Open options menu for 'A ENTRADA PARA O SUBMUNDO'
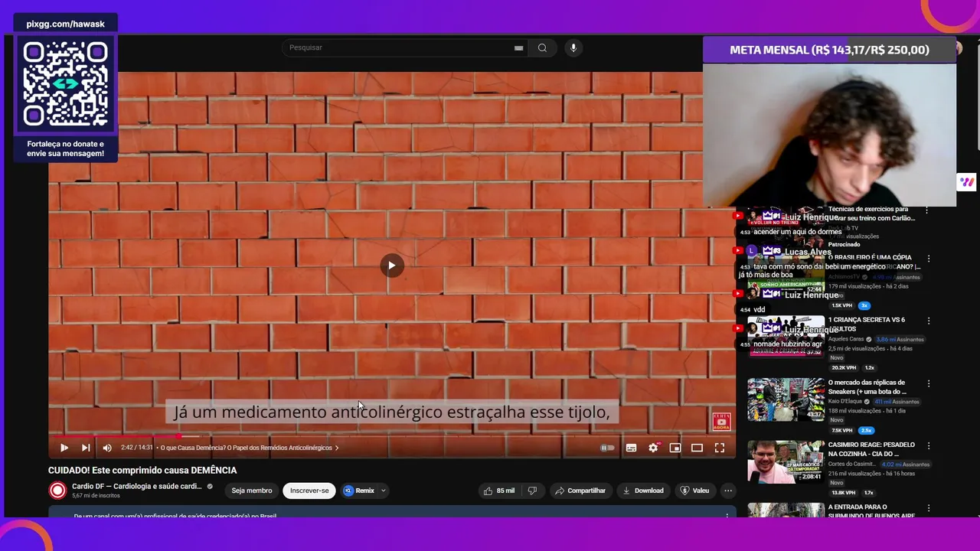 (x=929, y=507)
